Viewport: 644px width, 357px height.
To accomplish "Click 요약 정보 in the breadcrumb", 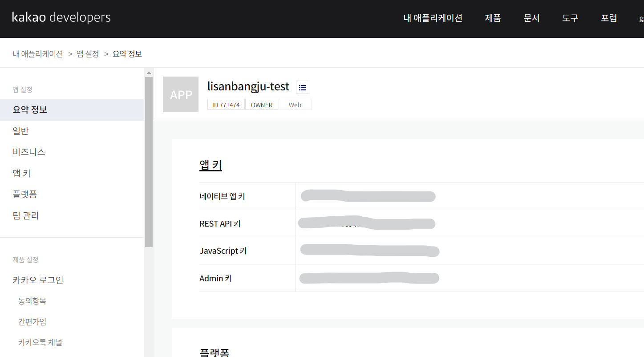I will tap(127, 54).
